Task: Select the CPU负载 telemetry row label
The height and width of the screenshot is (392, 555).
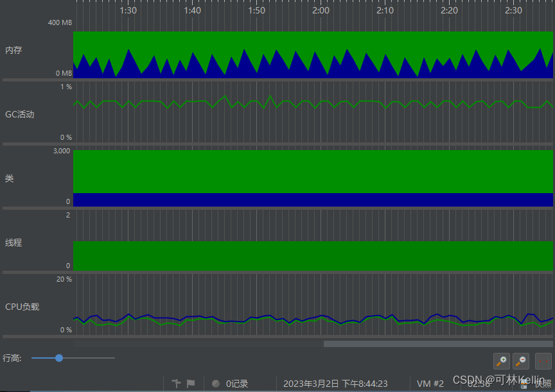Action: pyautogui.click(x=22, y=307)
